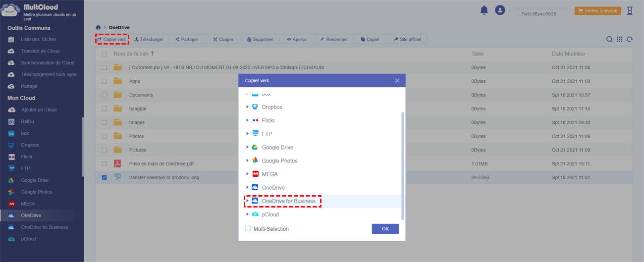Click Mettre à niveau upgrade button
This screenshot has width=644, height=262.
[x=597, y=10]
